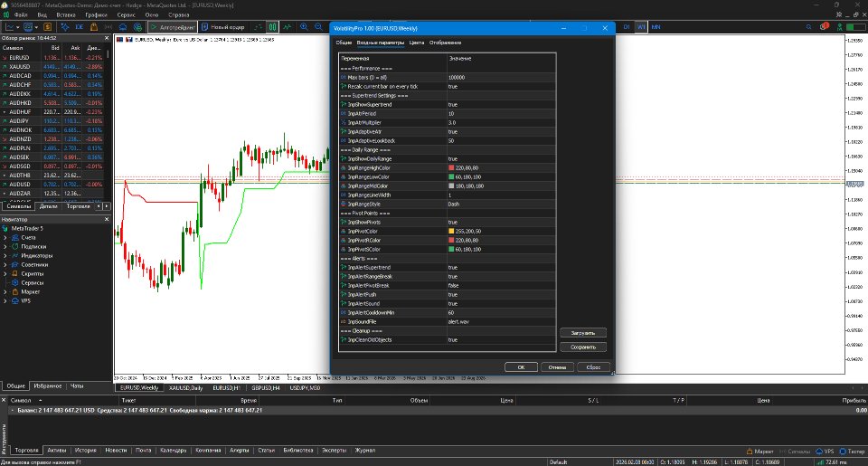Screen dimensions: 868x466
Task: Click the cloud VPS toolbar icon
Action: pyautogui.click(x=123, y=26)
